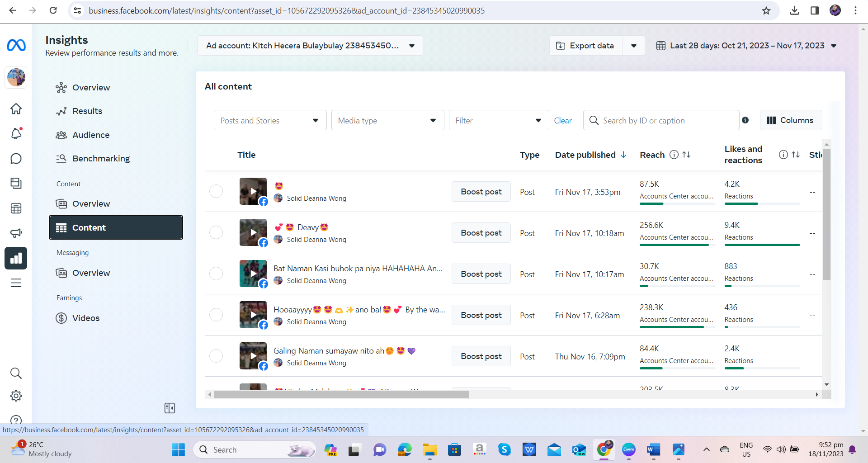Open the All tools hamburger icon
This screenshot has height=463, width=868.
click(x=16, y=283)
